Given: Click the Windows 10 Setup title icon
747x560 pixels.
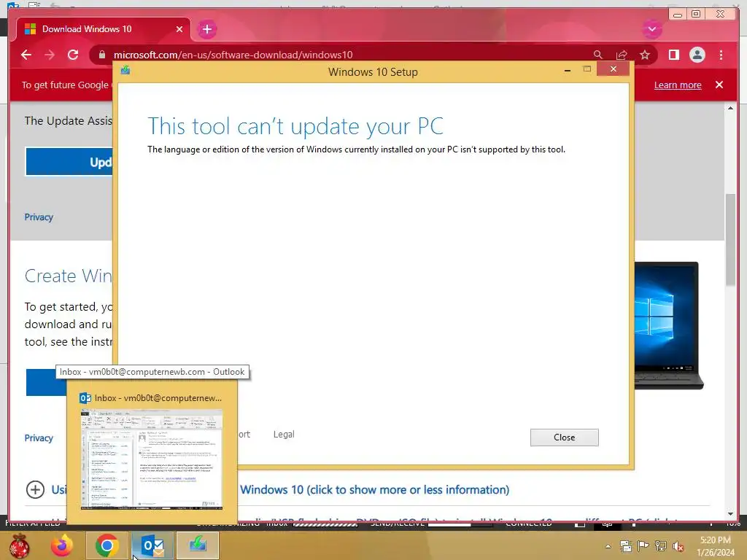Looking at the screenshot, I should (125, 71).
